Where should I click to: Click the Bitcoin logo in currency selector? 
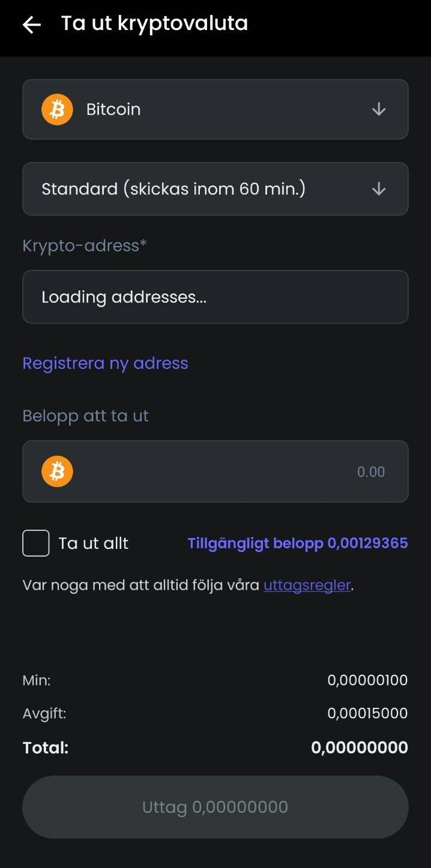[57, 109]
